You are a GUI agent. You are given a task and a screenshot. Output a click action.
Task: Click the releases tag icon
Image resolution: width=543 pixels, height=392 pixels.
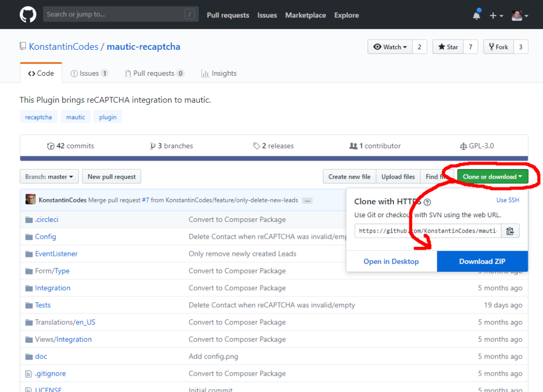click(257, 146)
